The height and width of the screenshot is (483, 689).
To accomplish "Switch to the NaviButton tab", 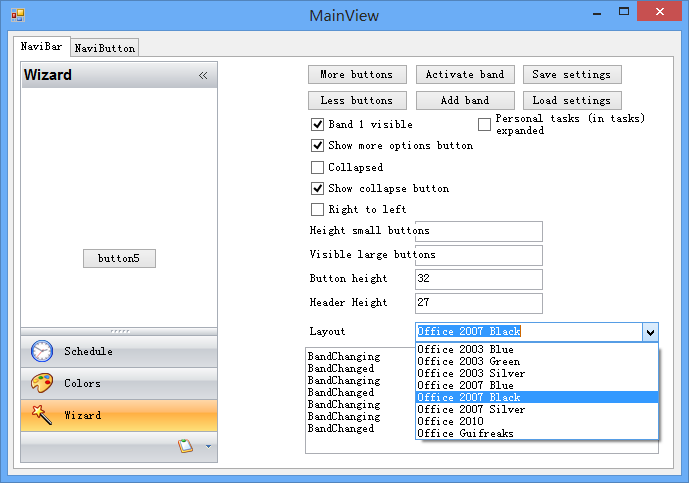I will 105,48.
